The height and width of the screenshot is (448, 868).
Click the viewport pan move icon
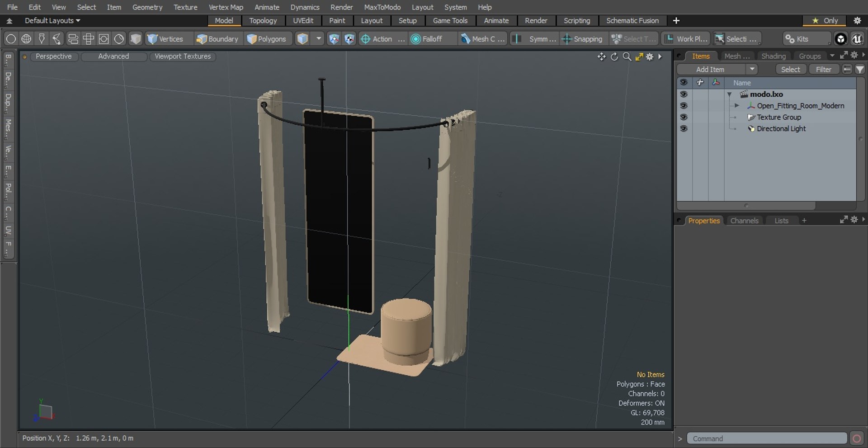[x=601, y=57]
